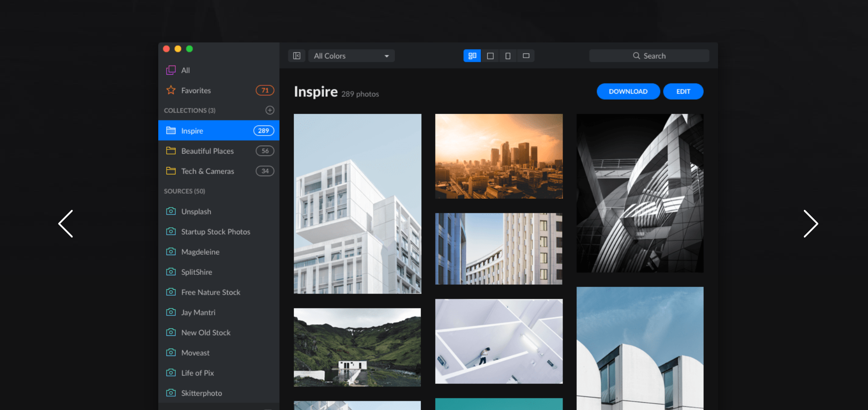Open the orange sunset city skyline photo
868x410 pixels.
[499, 156]
